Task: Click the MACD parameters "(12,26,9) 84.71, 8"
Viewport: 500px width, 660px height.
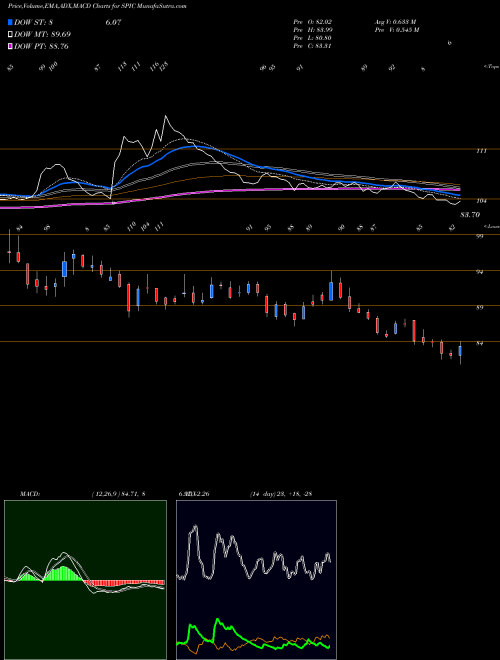Action: (x=118, y=494)
